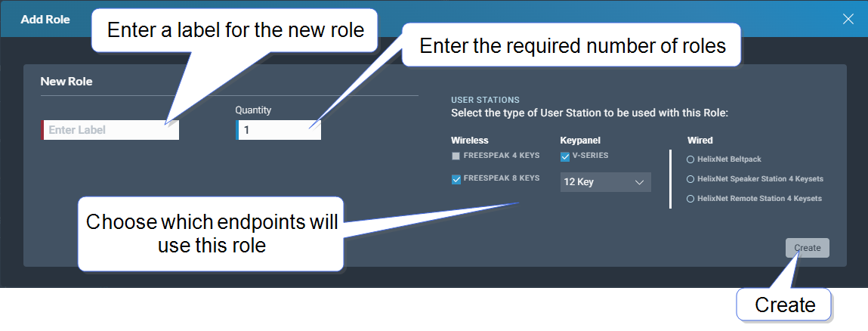The image size is (868, 331).
Task: Pick HelixNet Remote Station 4 Keysets
Action: click(x=690, y=199)
